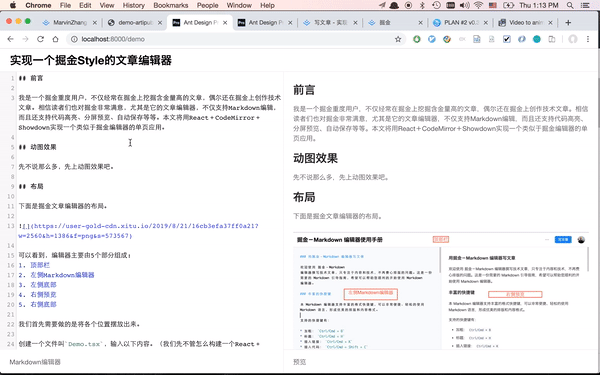Click the 3. 左侧底部 line in editor

37,285
